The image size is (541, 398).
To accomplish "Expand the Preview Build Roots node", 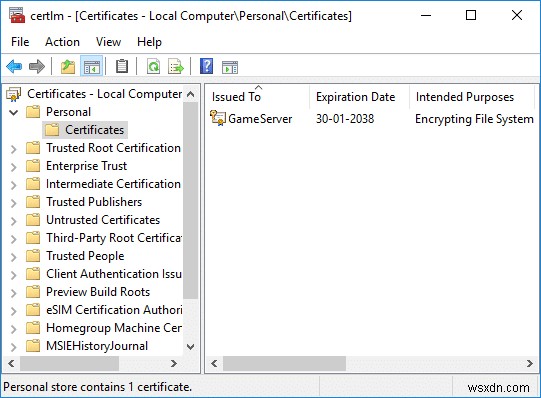I will [x=14, y=293].
